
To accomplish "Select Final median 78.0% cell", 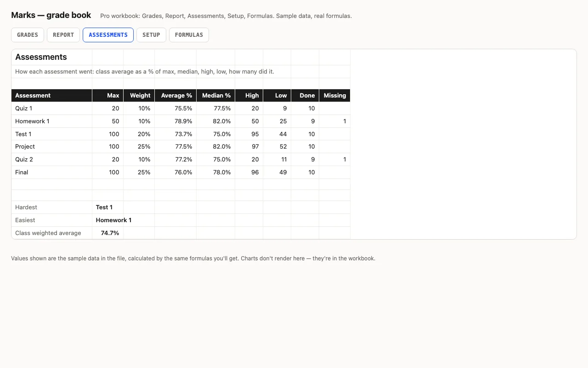I will [216, 172].
